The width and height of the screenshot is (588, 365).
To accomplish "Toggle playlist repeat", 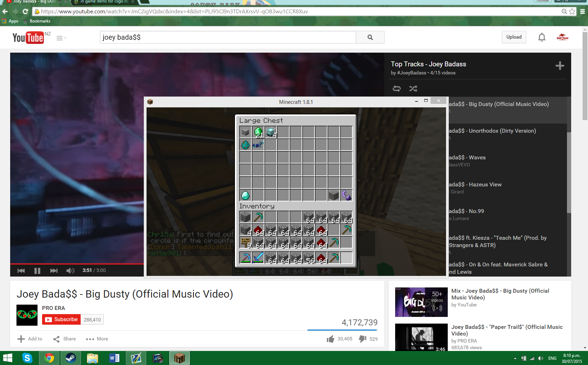I will pyautogui.click(x=397, y=88).
